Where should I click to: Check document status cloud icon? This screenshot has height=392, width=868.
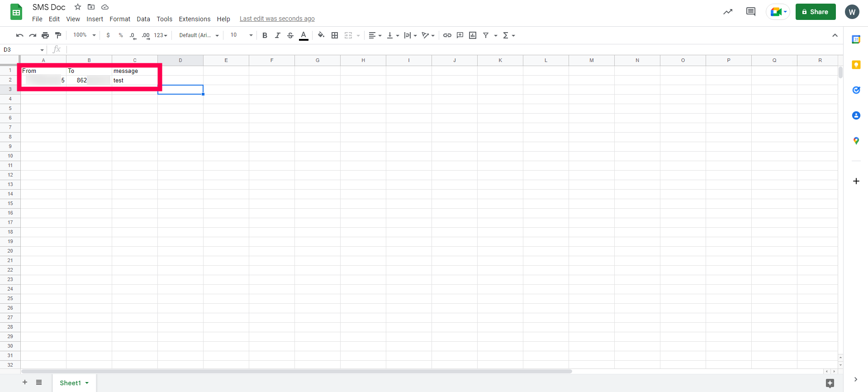tap(105, 7)
